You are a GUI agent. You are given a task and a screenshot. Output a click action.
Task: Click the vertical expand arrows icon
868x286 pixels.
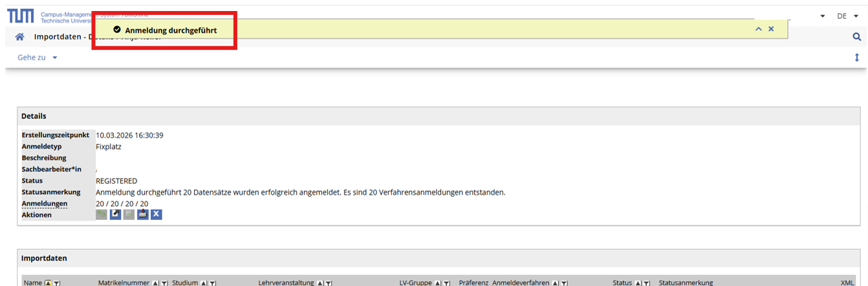click(x=857, y=58)
